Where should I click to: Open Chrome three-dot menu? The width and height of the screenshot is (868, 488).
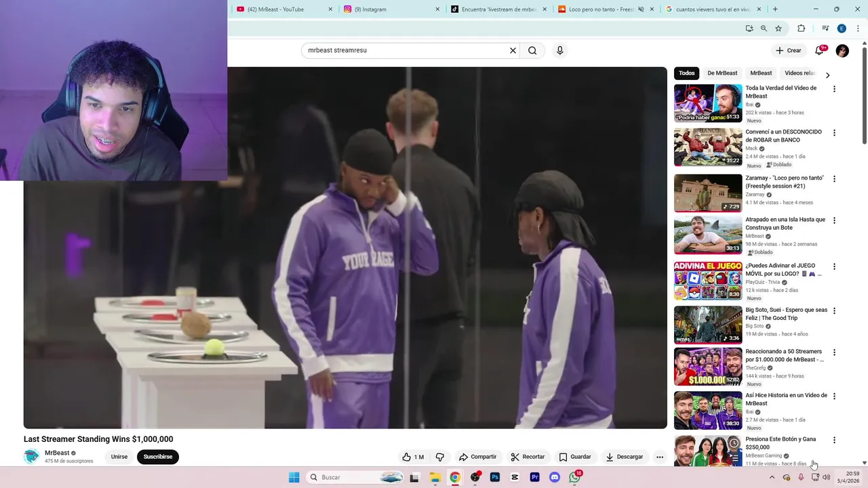click(x=858, y=28)
